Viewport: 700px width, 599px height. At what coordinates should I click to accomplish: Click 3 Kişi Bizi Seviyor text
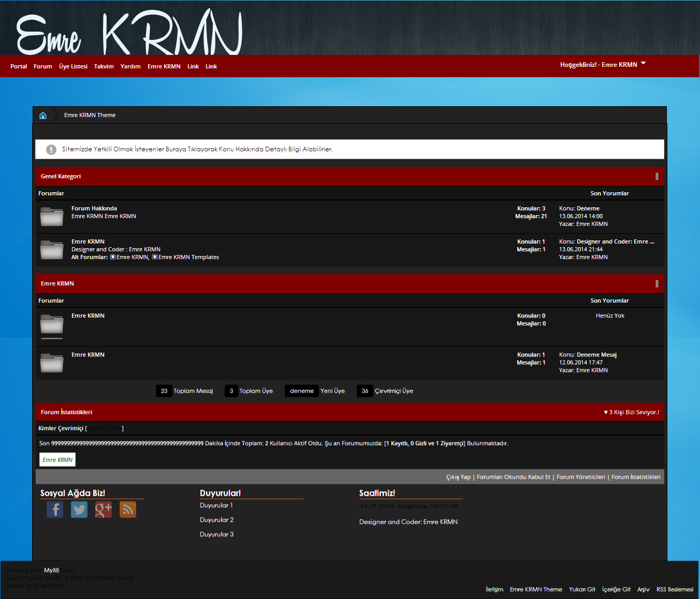click(x=632, y=412)
